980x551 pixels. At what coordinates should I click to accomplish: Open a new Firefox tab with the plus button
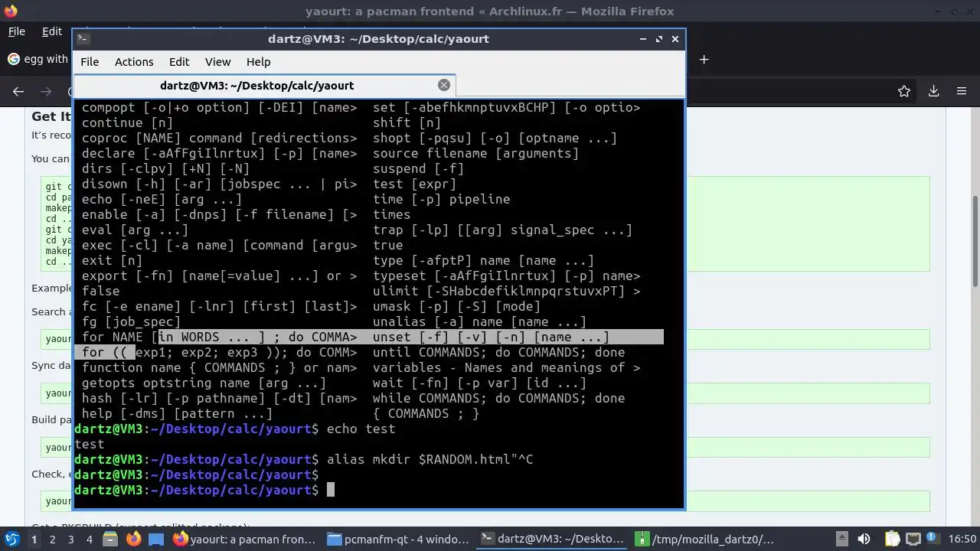704,59
